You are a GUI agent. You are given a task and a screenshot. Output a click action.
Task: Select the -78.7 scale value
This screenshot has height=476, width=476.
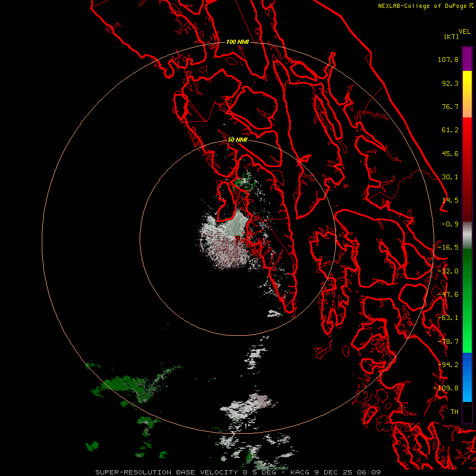[448, 342]
